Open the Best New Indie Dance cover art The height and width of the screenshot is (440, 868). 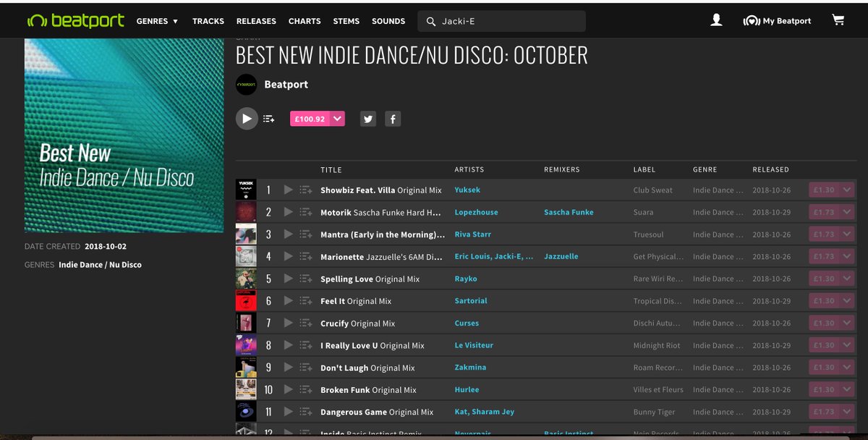click(124, 135)
